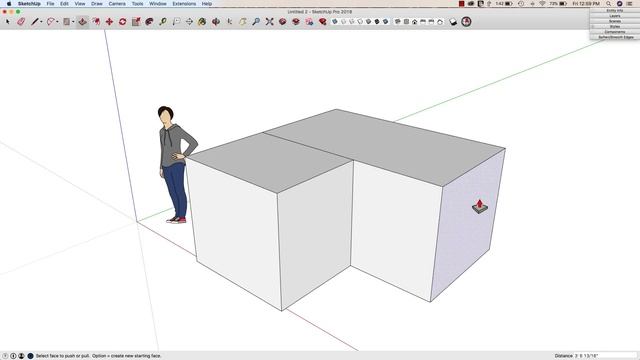This screenshot has height=360, width=640.
Task: Select the Eraser tool
Action: 21,22
